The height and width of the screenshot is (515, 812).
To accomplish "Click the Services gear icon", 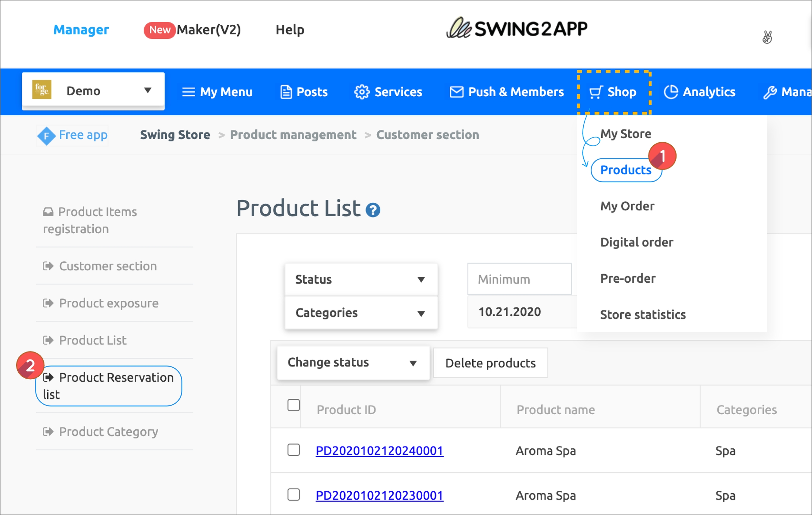I will point(362,92).
